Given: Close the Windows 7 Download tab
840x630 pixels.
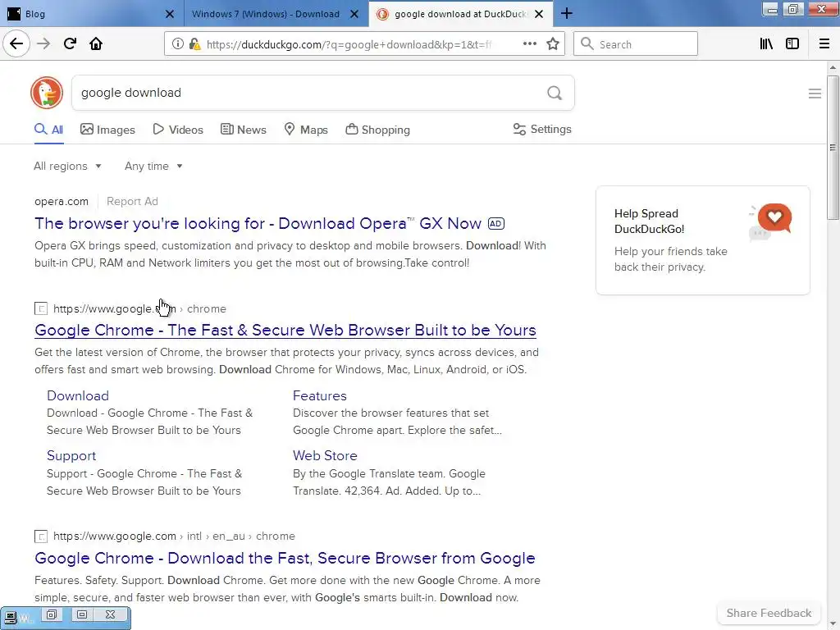Looking at the screenshot, I should (x=354, y=14).
